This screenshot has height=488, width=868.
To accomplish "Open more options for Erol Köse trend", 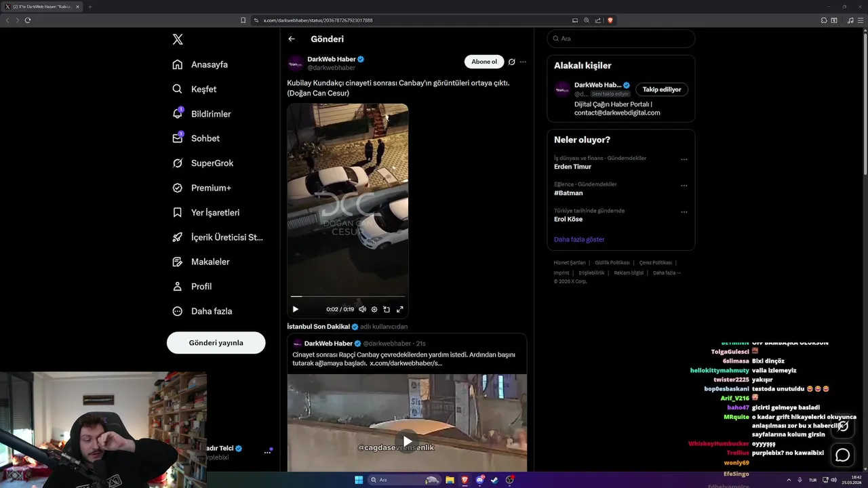I will (x=684, y=212).
